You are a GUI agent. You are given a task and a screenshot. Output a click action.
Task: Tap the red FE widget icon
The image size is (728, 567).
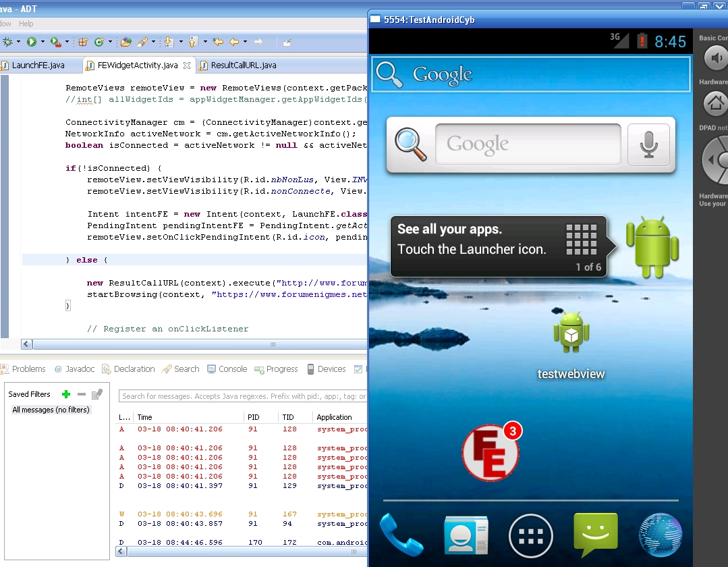point(492,452)
